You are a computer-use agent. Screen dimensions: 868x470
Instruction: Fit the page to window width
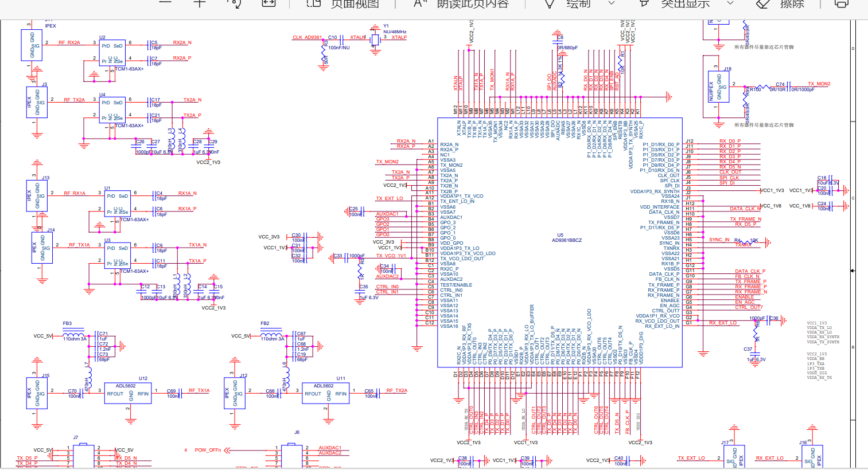click(268, 3)
